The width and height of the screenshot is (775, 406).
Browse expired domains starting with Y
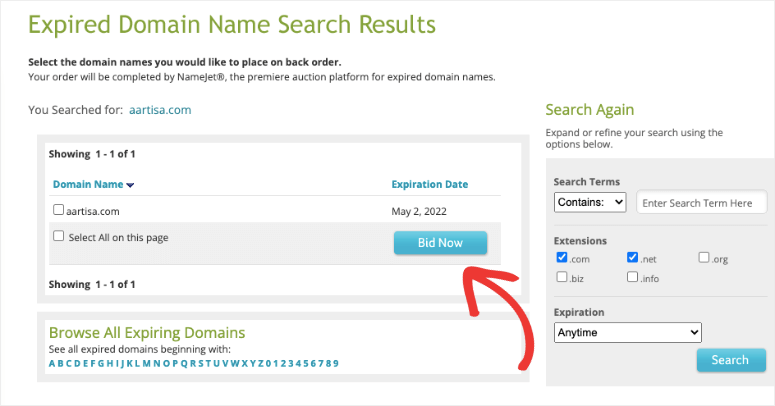pos(253,363)
